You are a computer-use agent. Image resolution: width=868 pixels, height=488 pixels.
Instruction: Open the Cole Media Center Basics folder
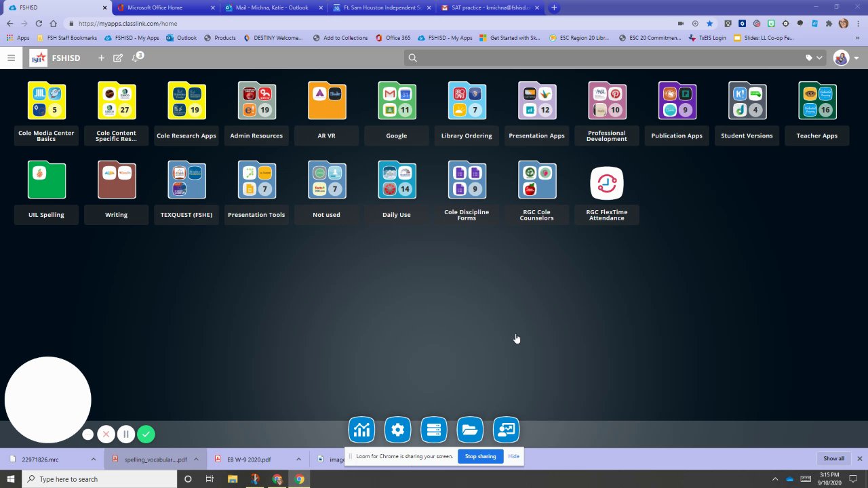(x=46, y=102)
